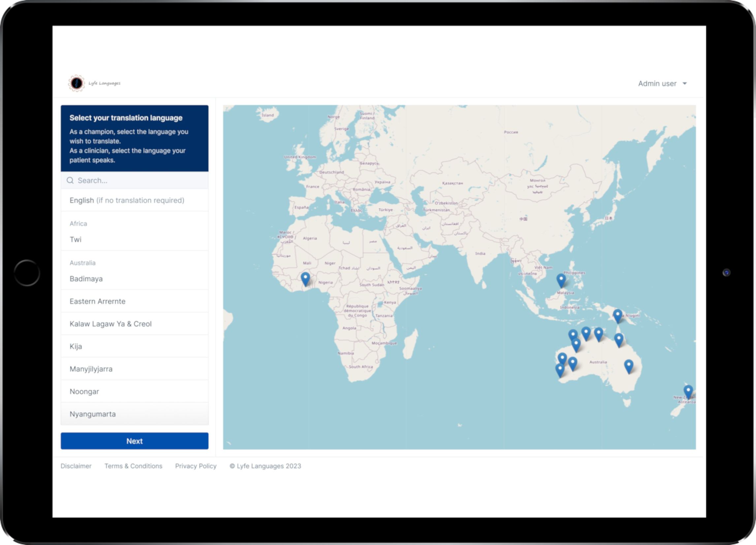Select English (if no translation required)
Screen dimensions: 756x545
(127, 200)
